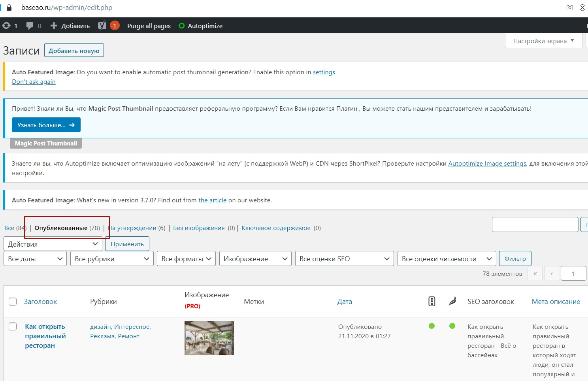Filter by category дизайн
The image size is (588, 381).
point(100,327)
